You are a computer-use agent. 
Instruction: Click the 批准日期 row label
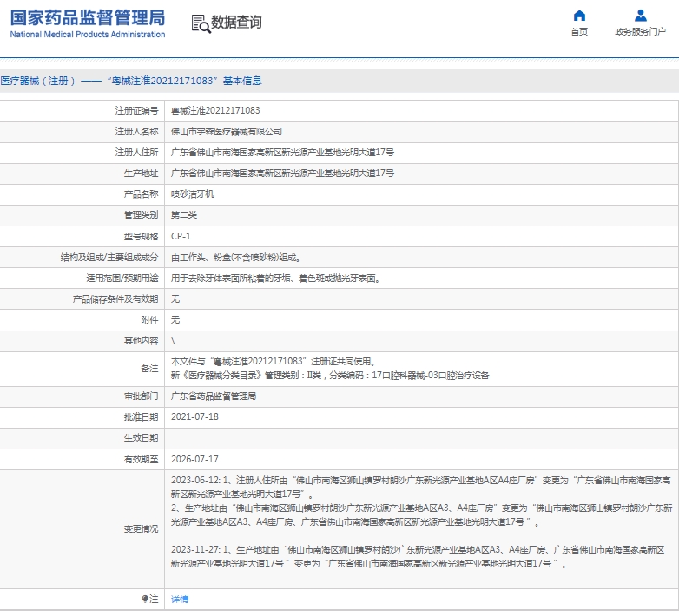click(141, 417)
